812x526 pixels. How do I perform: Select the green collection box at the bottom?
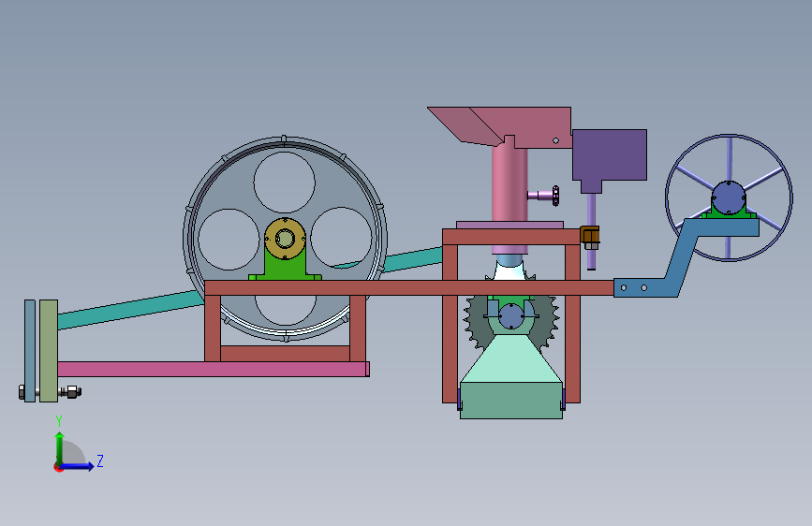pos(511,401)
